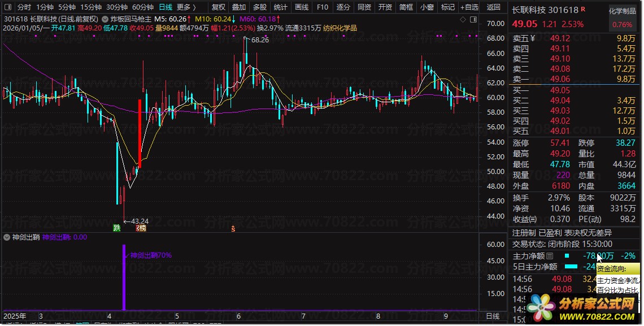Toggle the 小窗 mini window mode
The image size is (644, 326).
(427, 7)
